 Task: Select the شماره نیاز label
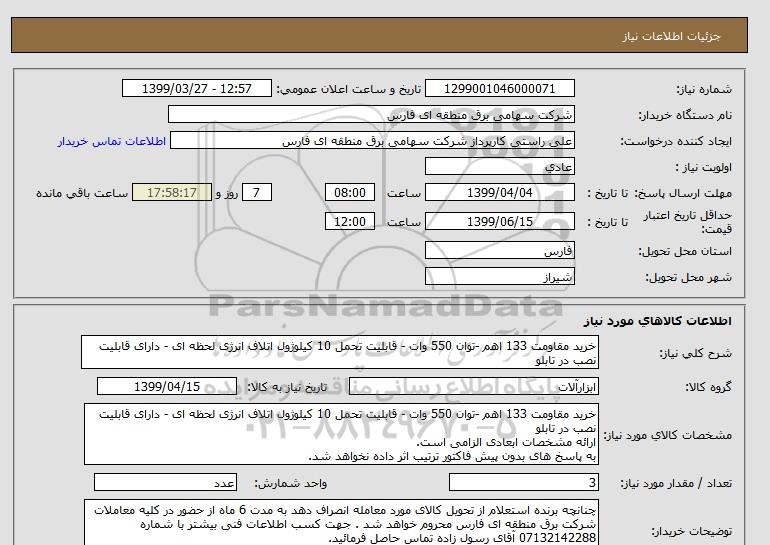point(704,89)
